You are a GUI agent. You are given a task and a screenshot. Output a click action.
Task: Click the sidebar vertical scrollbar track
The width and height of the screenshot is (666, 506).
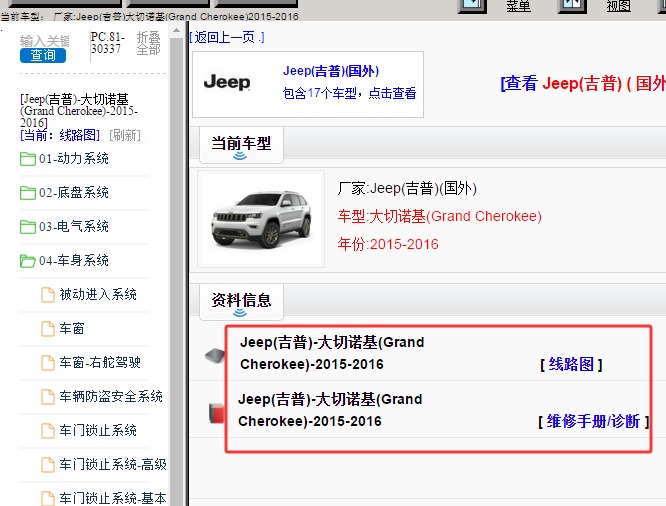[176, 272]
